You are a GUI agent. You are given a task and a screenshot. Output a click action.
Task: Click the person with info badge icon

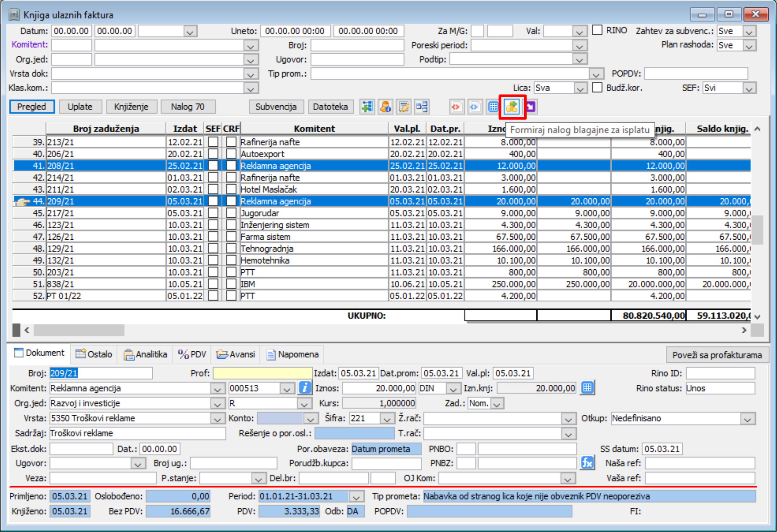385,107
